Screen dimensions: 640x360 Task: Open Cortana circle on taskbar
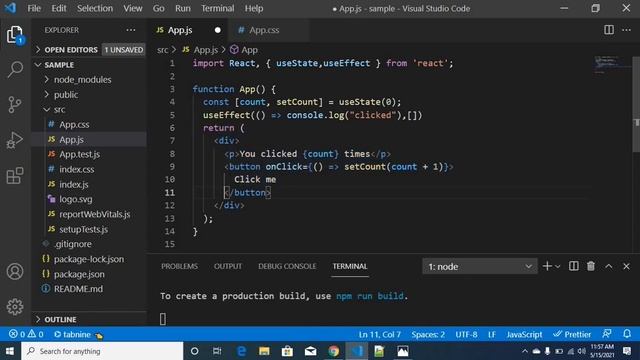coord(195,351)
